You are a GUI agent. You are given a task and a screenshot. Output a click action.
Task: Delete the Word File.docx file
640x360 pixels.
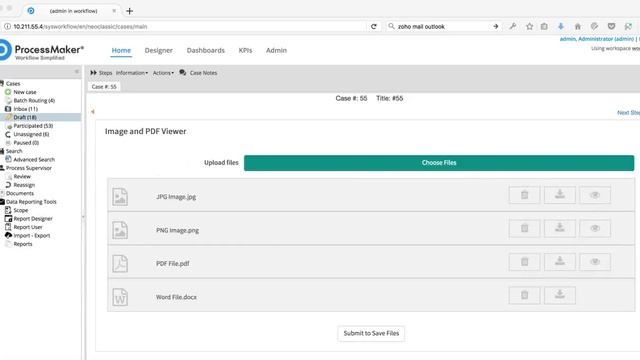click(524, 296)
